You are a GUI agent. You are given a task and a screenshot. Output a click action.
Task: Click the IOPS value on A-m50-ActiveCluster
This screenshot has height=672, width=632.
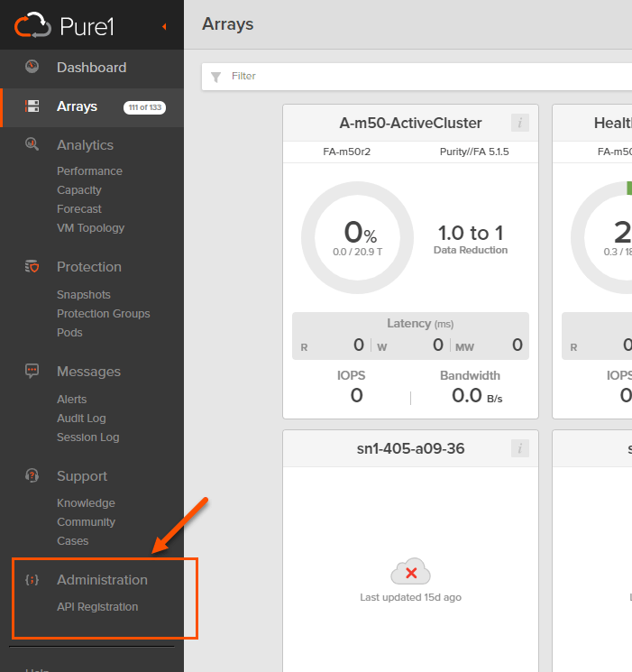pos(356,395)
